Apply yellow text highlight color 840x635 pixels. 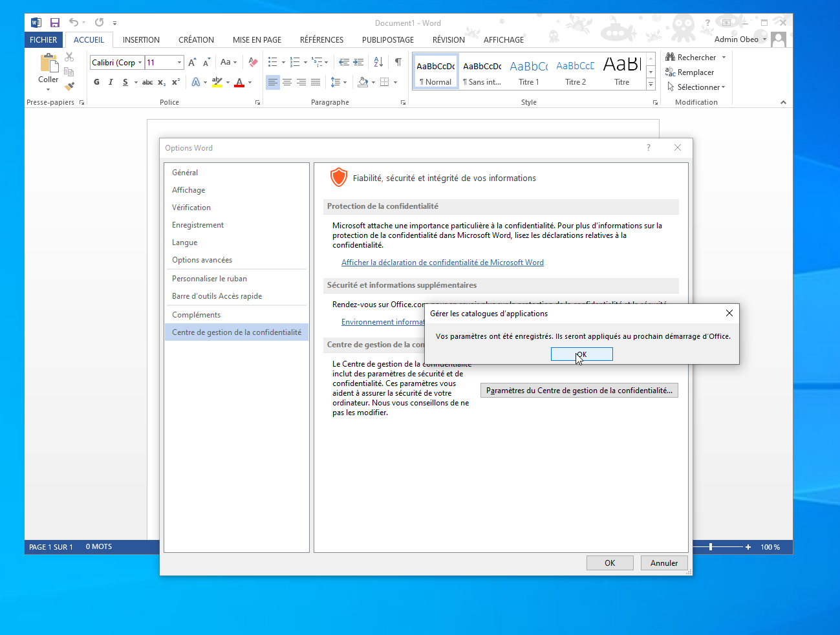point(217,82)
